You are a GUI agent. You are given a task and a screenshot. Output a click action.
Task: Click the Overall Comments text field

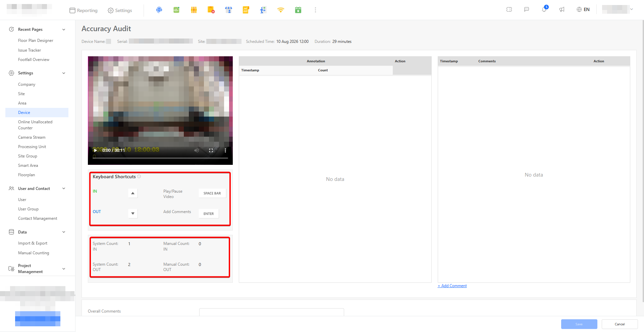tap(272, 312)
